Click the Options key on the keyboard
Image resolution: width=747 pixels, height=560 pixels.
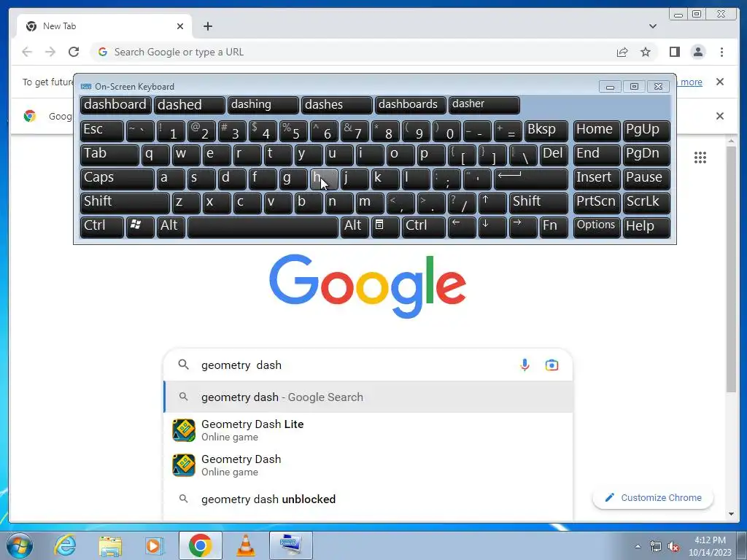point(597,227)
